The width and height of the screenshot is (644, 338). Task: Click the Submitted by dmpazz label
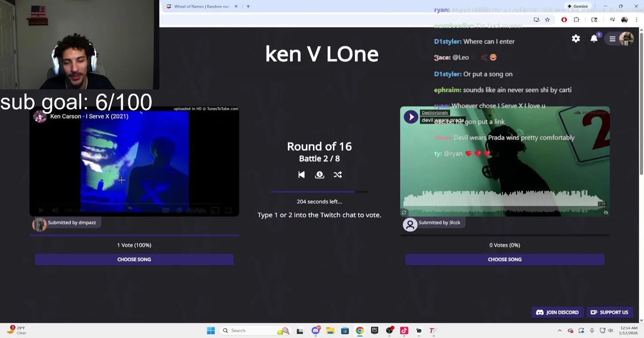72,223
